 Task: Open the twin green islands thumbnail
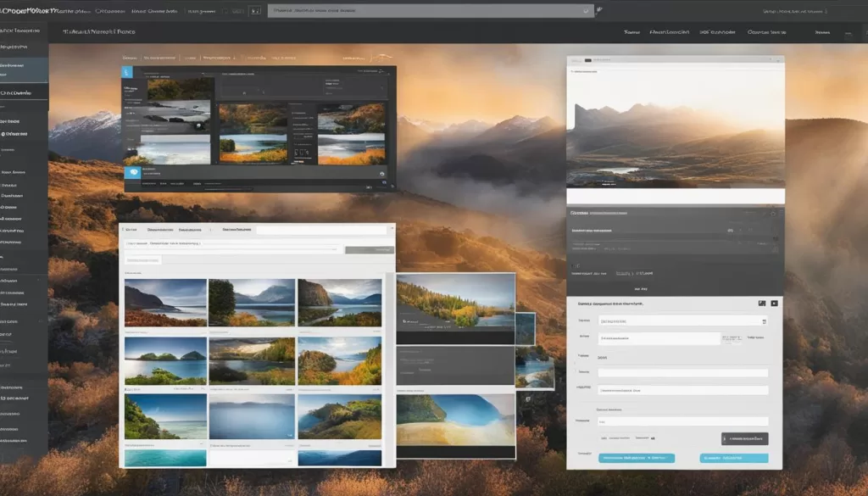tap(165, 361)
